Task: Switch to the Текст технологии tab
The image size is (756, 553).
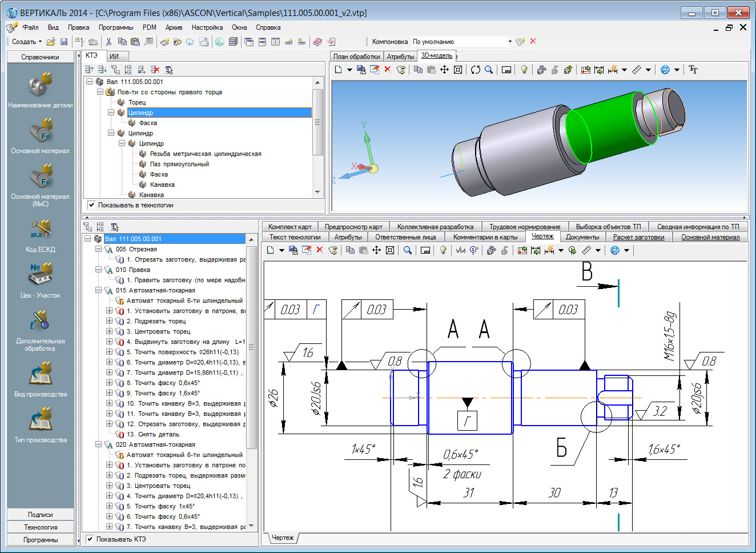Action: 295,237
